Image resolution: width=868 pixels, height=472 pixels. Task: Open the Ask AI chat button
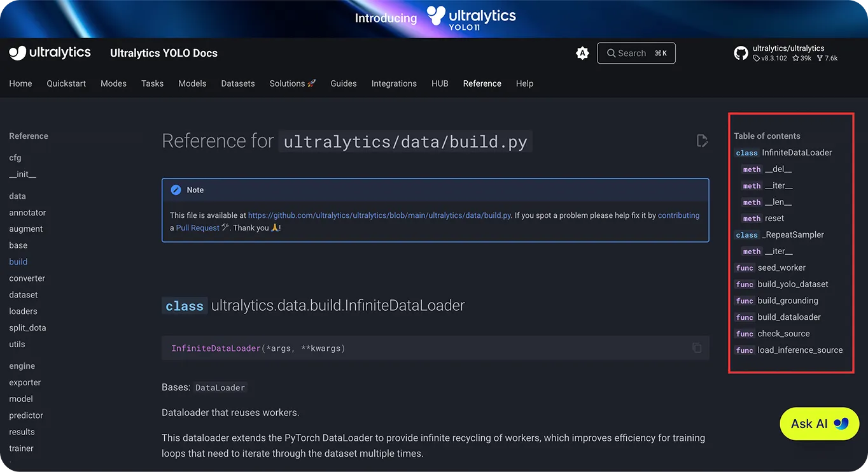(820, 424)
